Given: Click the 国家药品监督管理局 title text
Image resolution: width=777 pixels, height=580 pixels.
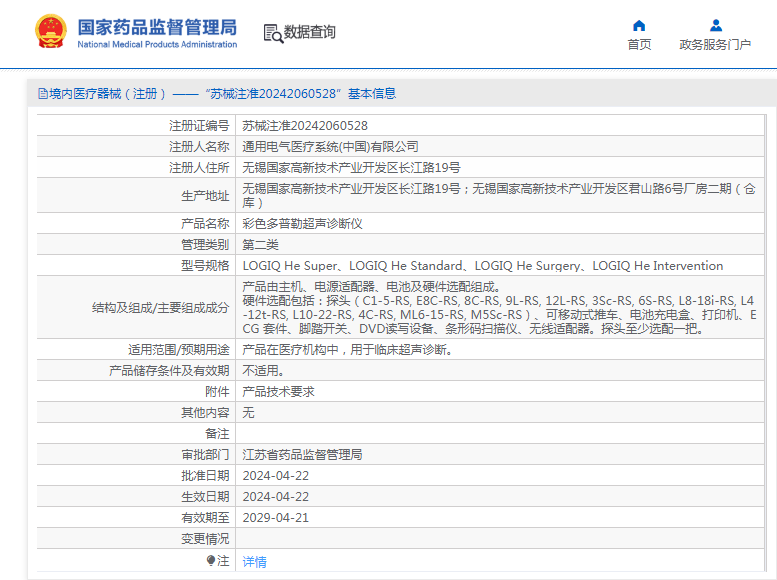Looking at the screenshot, I should (x=157, y=26).
